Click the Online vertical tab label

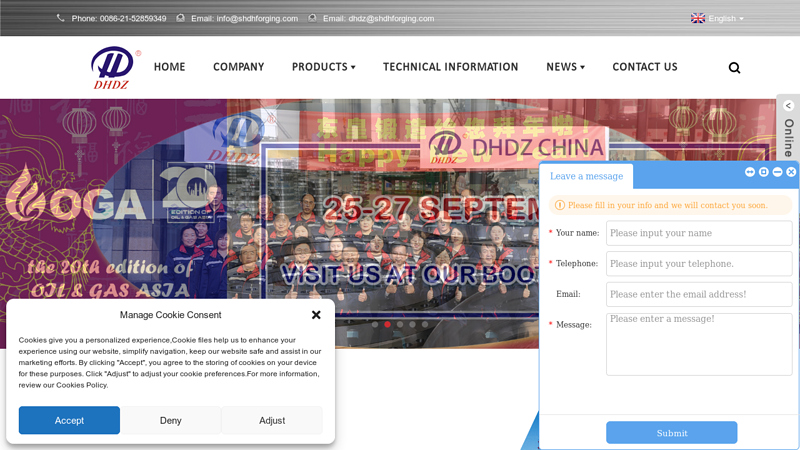[789, 138]
